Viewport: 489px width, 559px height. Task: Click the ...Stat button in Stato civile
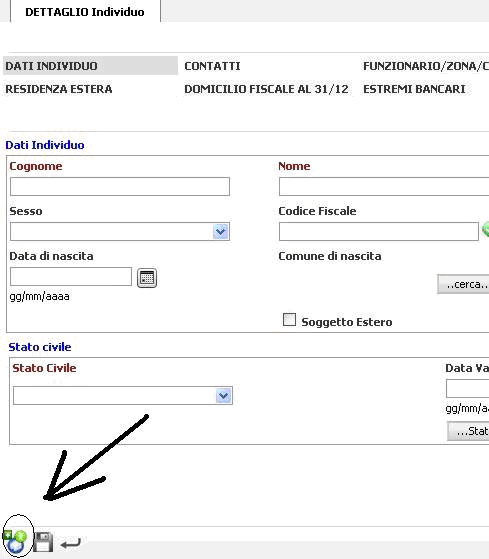click(x=468, y=431)
